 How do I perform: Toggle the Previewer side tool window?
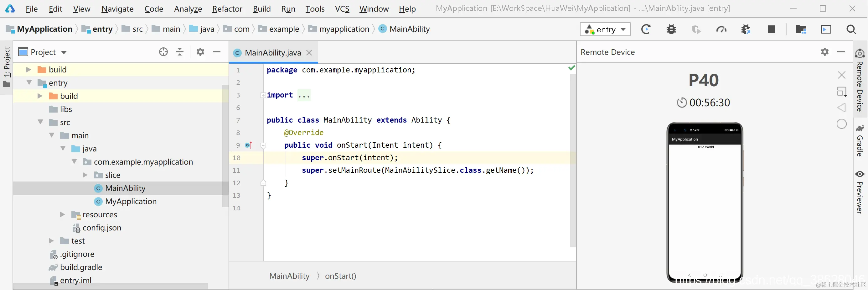point(860,192)
